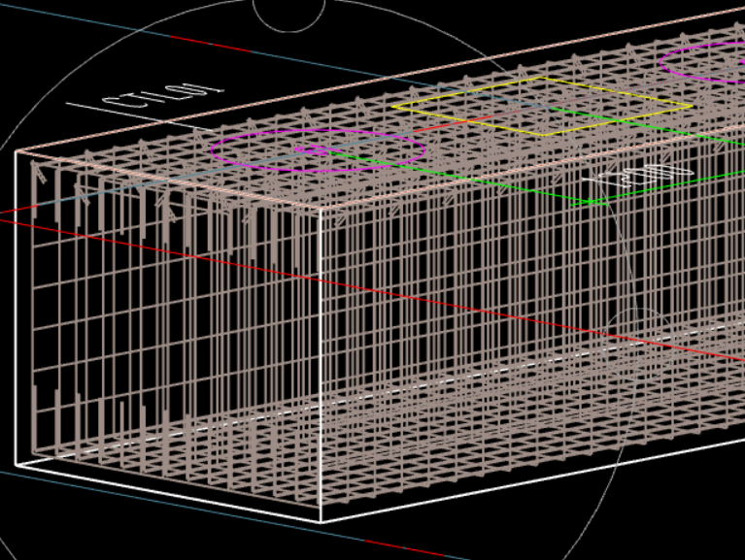The width and height of the screenshot is (745, 560).
Task: Select the CTL01 text label
Action: coord(163,97)
